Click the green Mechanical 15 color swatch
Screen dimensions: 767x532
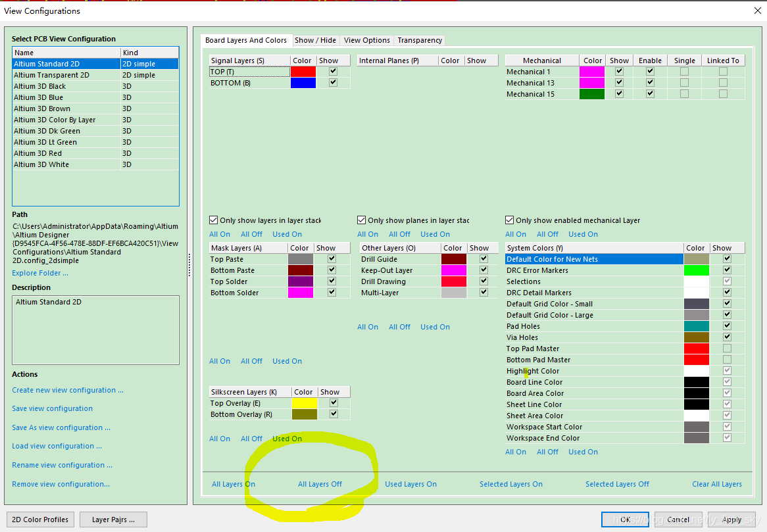pos(592,94)
